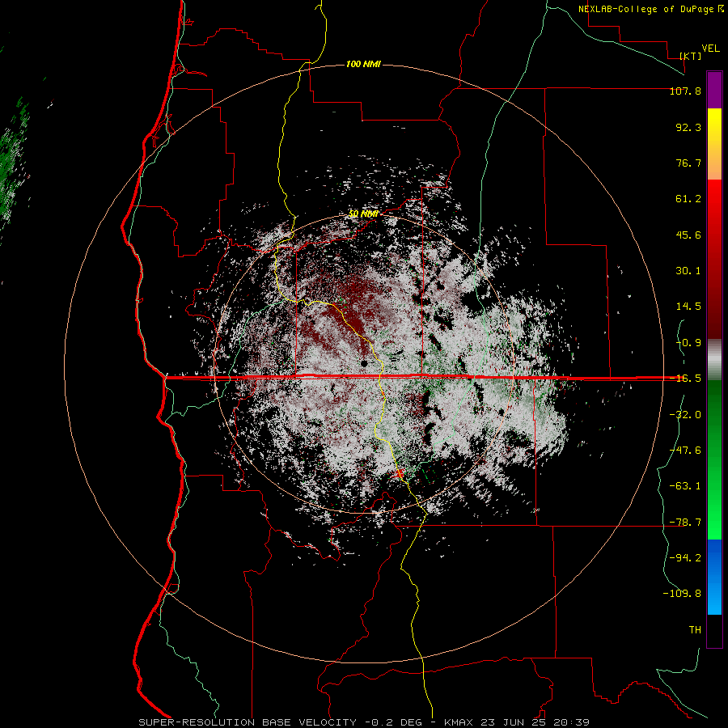This screenshot has height=728, width=728.
Task: Click the -0.2 DEG elevation text in caption
Action: coord(393,722)
